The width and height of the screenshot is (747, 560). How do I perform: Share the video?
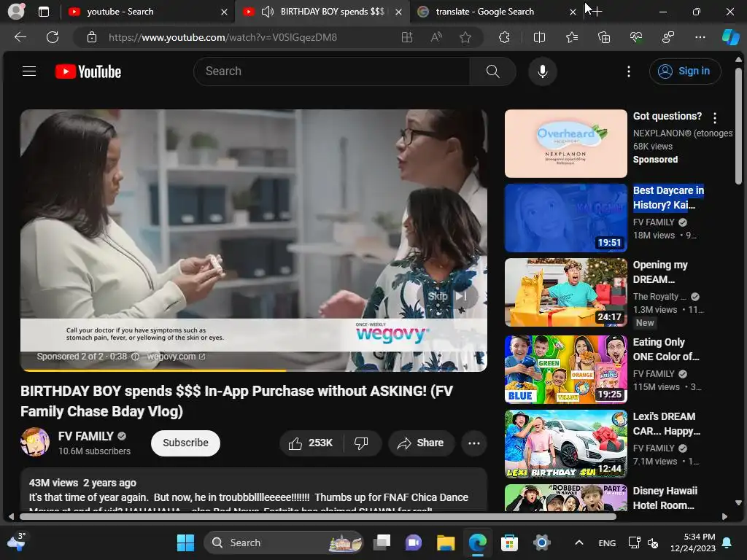click(x=421, y=443)
